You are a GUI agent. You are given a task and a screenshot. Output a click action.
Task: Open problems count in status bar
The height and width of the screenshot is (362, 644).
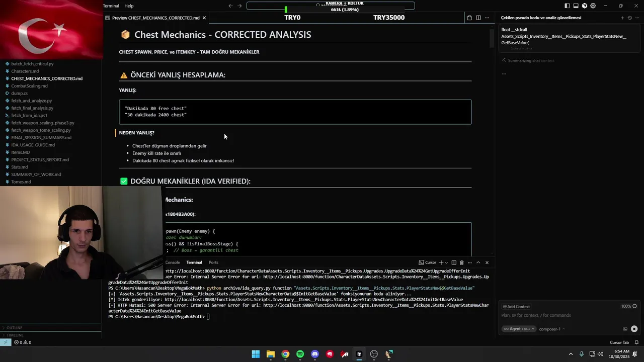pyautogui.click(x=23, y=342)
